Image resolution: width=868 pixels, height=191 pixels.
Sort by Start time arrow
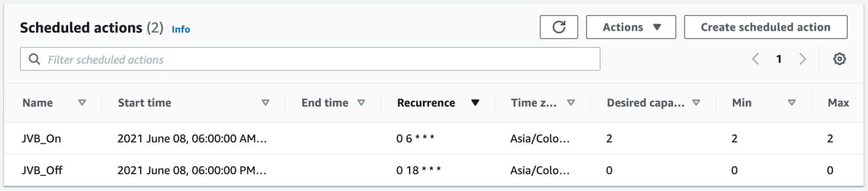coord(265,103)
